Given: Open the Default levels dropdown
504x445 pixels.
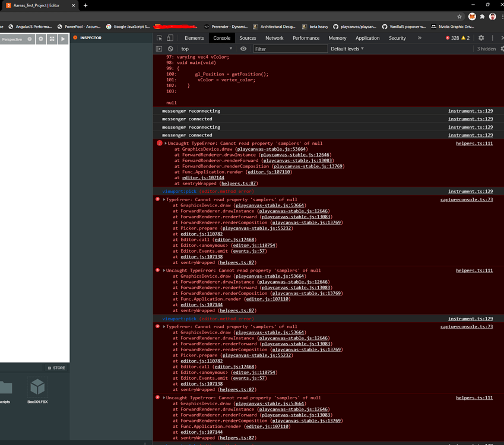Looking at the screenshot, I should (x=347, y=49).
